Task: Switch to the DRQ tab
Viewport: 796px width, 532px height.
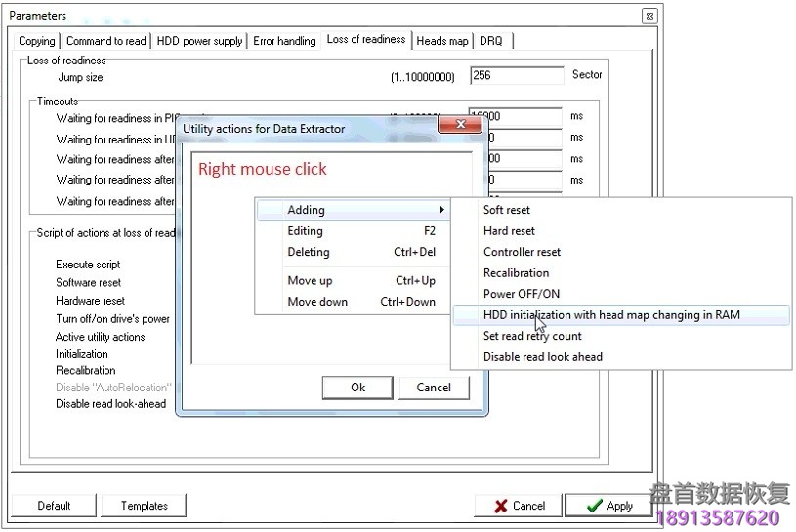Action: click(x=490, y=41)
